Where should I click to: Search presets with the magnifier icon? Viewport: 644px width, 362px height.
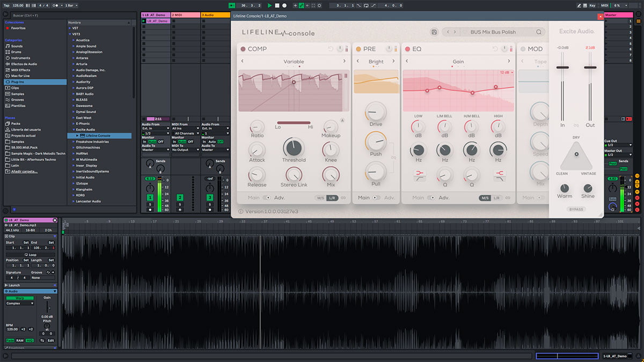point(538,32)
